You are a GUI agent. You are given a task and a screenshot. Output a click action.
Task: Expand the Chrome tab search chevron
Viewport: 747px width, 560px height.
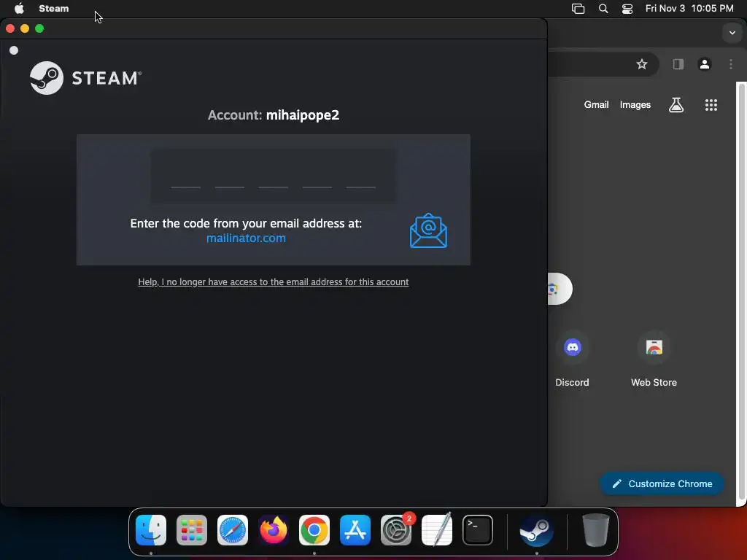pos(732,33)
